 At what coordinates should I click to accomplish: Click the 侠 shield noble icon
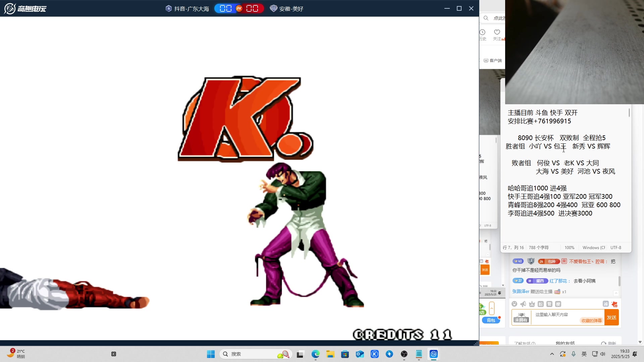(x=531, y=261)
